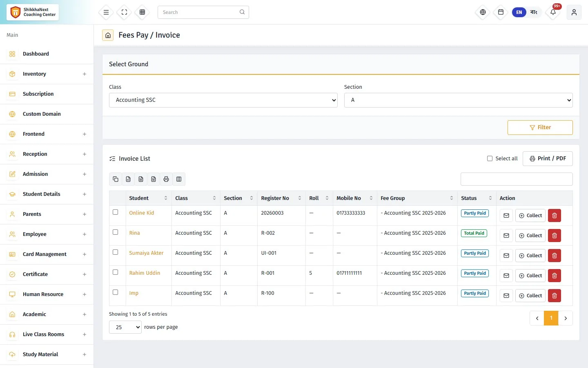Open the calendar icon in the header
This screenshot has width=588, height=368.
pyautogui.click(x=501, y=12)
